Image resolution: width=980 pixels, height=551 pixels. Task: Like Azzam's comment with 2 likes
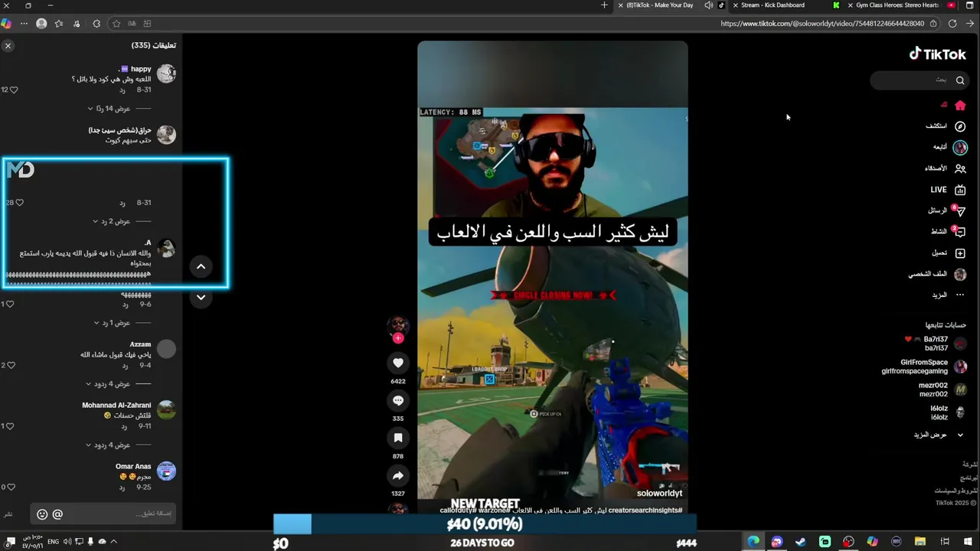pyautogui.click(x=11, y=365)
